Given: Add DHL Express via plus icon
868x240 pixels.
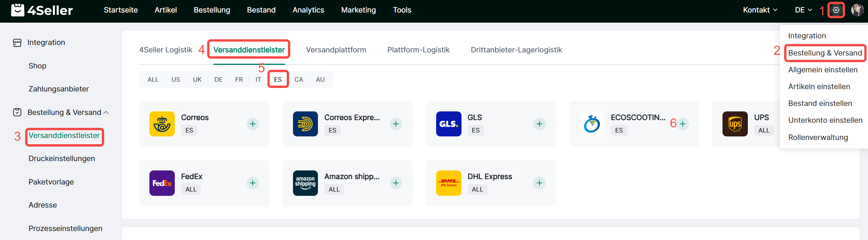Looking at the screenshot, I should tap(539, 183).
